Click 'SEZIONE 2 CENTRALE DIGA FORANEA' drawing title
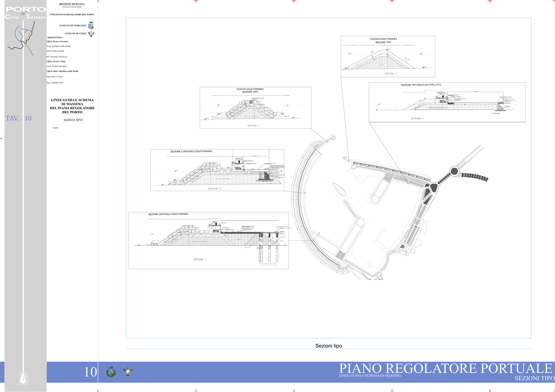 [x=191, y=151]
